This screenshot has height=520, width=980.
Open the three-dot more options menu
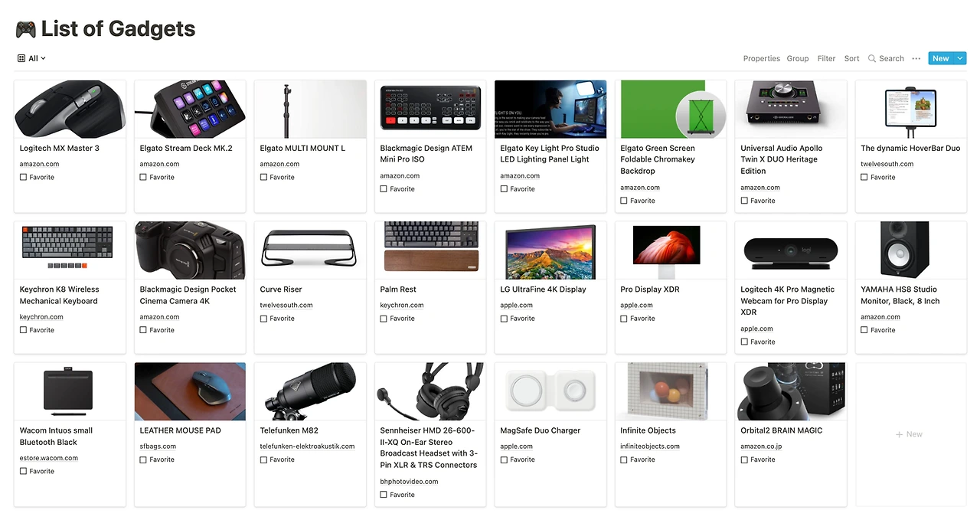(x=916, y=58)
